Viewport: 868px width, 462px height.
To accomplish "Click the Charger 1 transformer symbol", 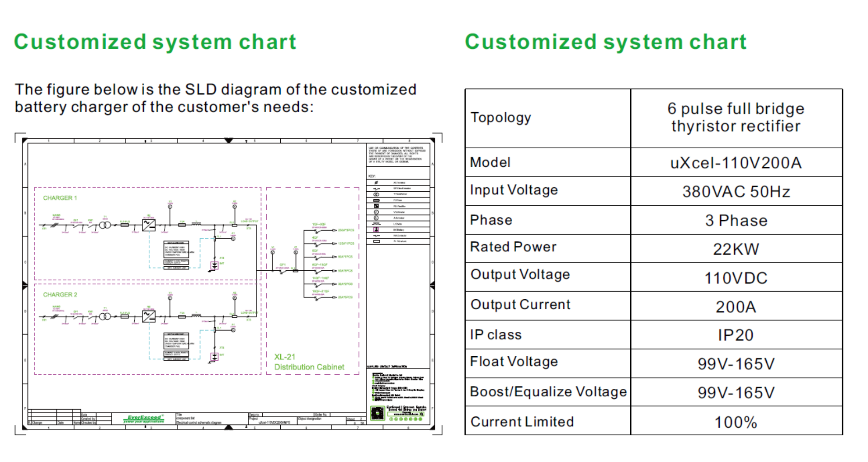I will 105,225.
